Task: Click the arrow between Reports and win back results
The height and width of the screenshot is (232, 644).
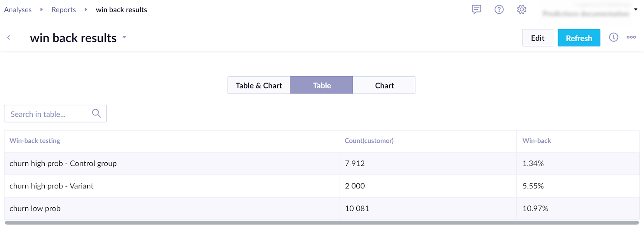Action: click(x=86, y=10)
